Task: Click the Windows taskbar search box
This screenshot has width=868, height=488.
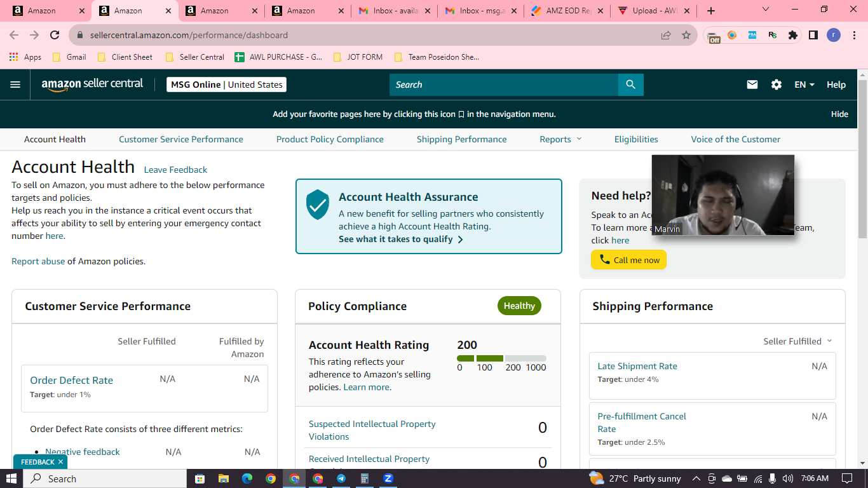Action: click(x=104, y=478)
